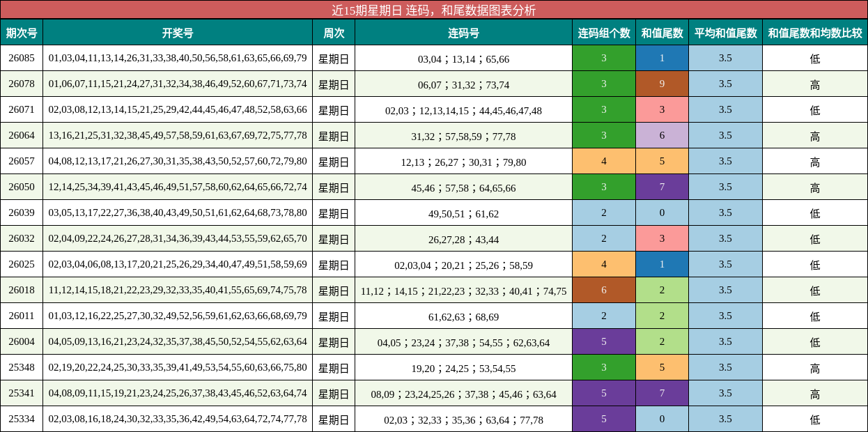Click the orange cell showing 4 for period 26057
This screenshot has height=432, width=868.
(x=605, y=162)
